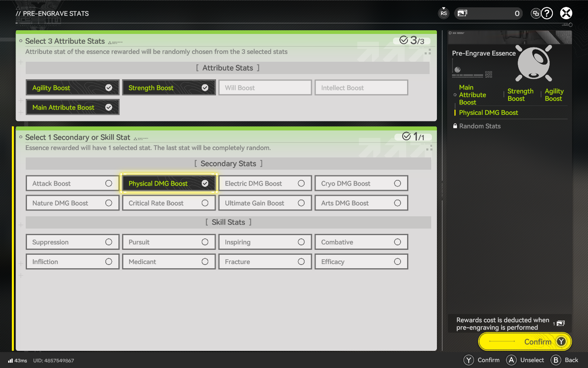
Task: Select the Medicant skill stat
Action: (x=169, y=262)
